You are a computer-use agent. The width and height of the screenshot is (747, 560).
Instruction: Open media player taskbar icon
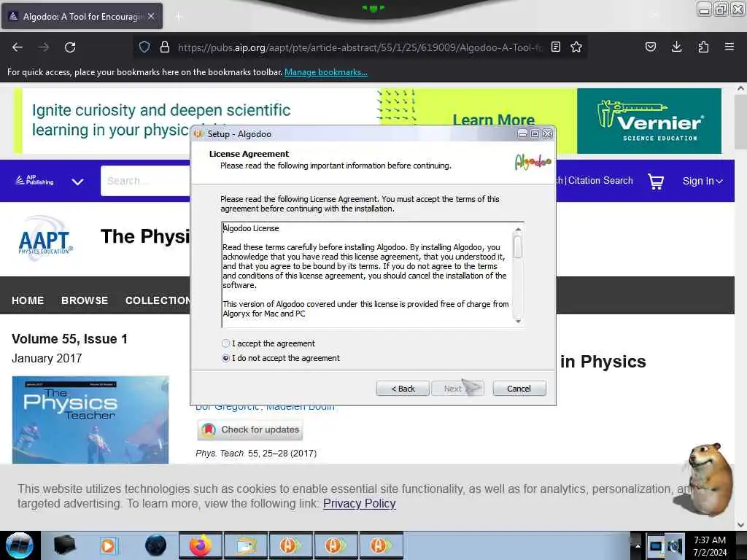[109, 545]
